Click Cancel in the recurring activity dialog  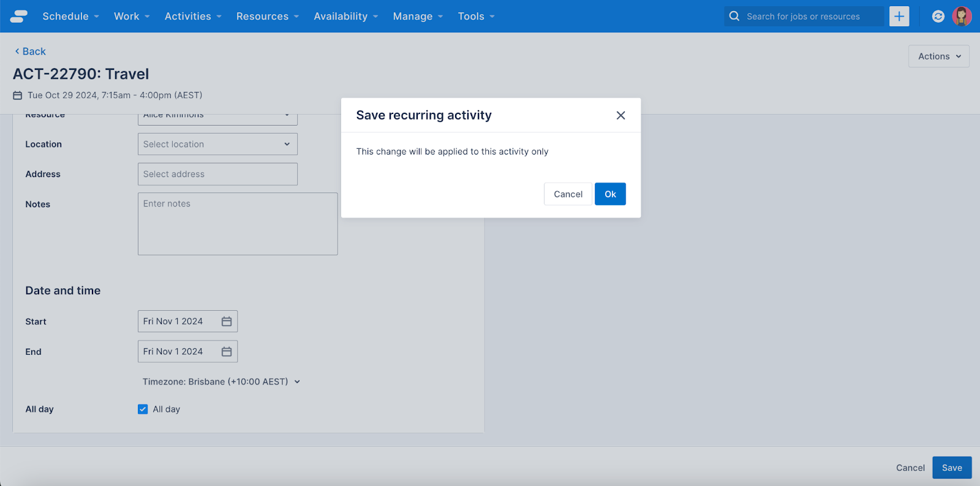[568, 194]
